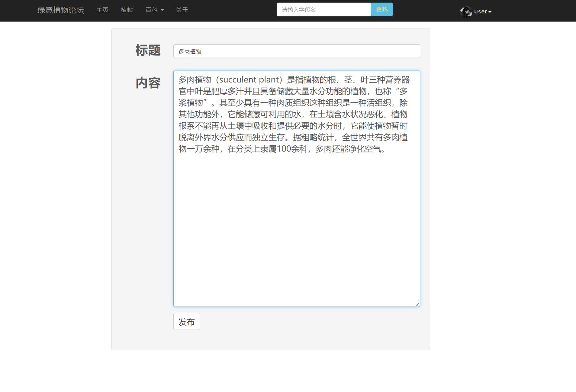The width and height of the screenshot is (576, 392).
Task: Click the user avatar icon in navbar
Action: click(466, 12)
